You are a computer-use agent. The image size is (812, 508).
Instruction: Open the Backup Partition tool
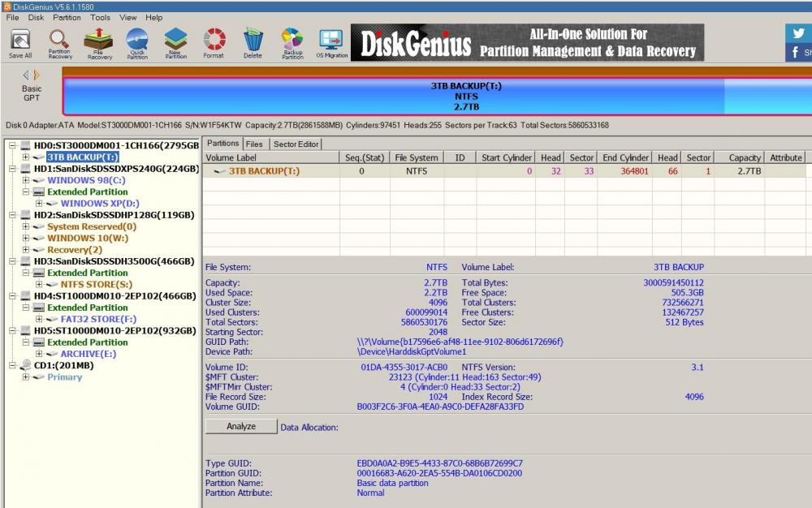tap(292, 44)
